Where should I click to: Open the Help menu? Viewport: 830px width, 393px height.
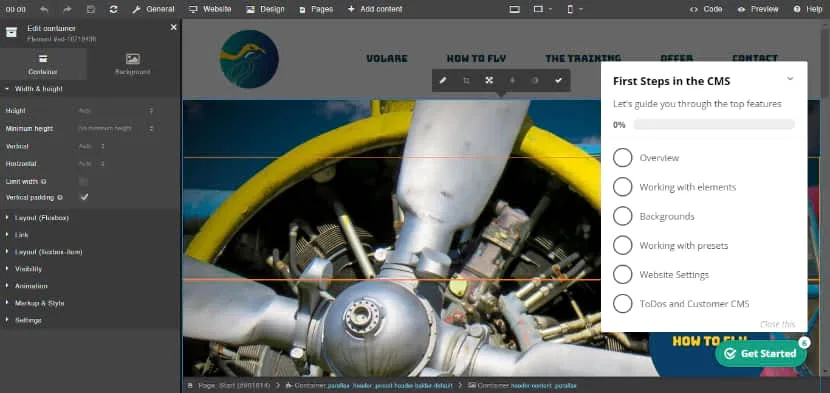coord(808,9)
